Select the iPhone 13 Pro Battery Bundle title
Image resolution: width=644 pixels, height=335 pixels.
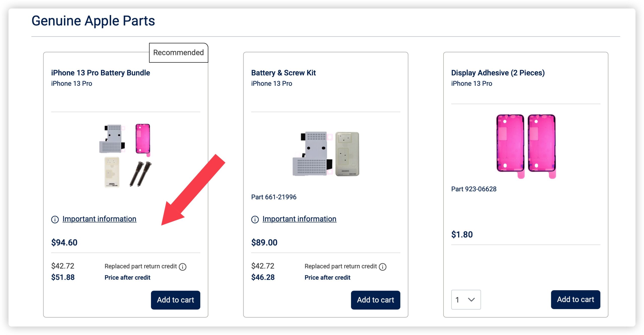pos(100,73)
